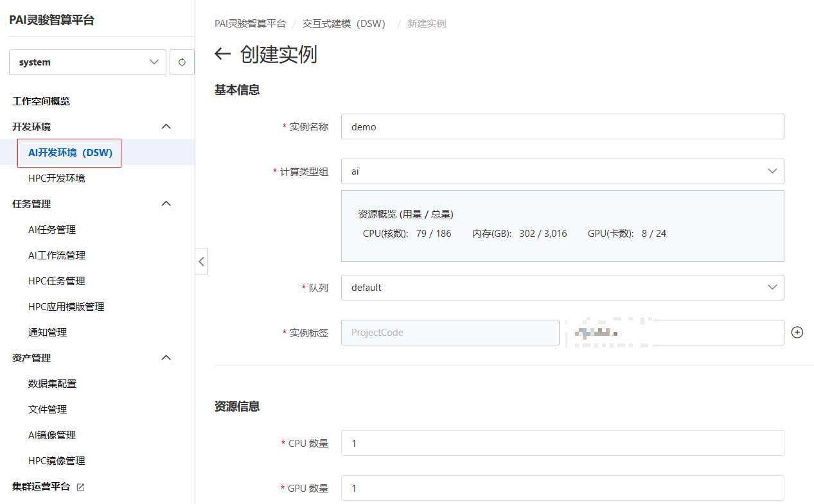
Task: Open the system workspace dropdown
Action: click(x=87, y=62)
